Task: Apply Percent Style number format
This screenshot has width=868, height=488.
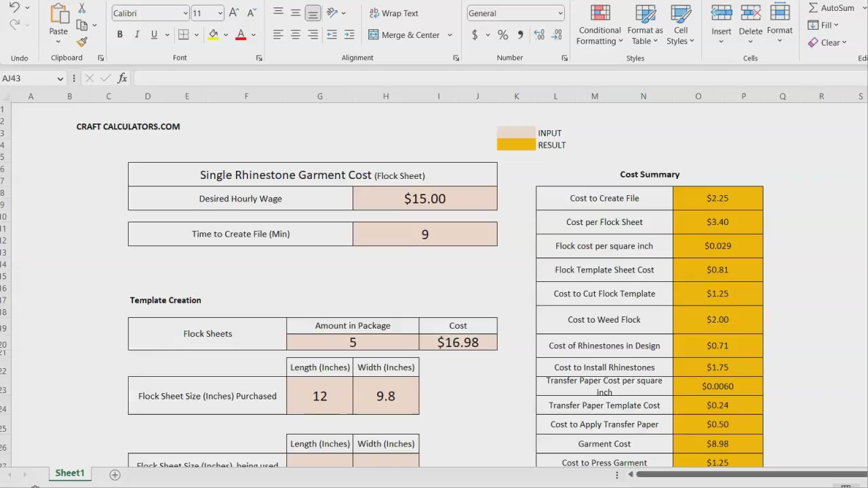Action: click(502, 35)
